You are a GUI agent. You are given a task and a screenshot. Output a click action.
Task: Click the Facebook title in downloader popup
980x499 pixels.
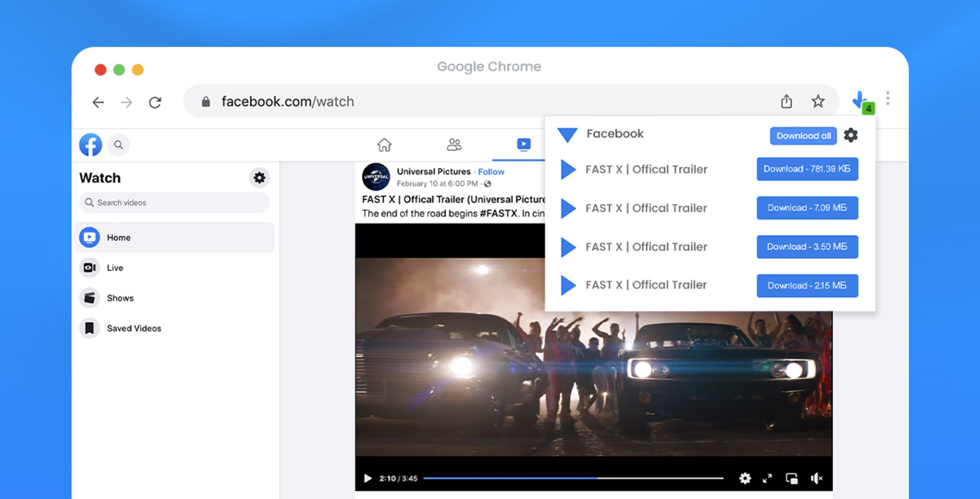pyautogui.click(x=615, y=134)
